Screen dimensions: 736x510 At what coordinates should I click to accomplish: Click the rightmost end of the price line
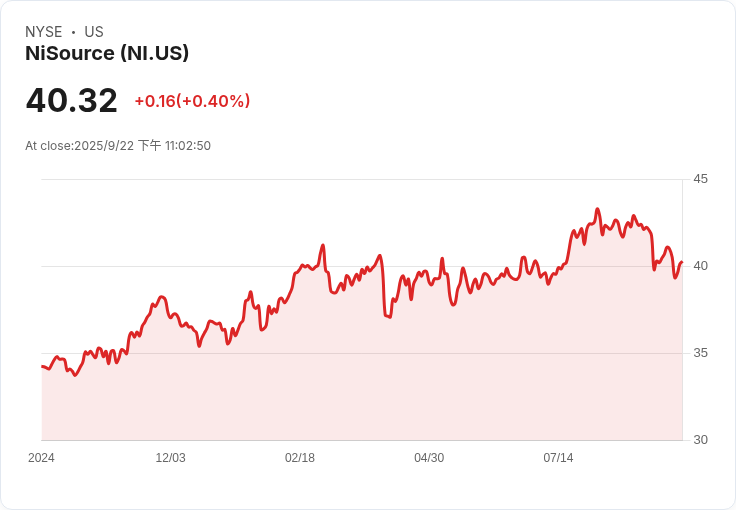[682, 262]
